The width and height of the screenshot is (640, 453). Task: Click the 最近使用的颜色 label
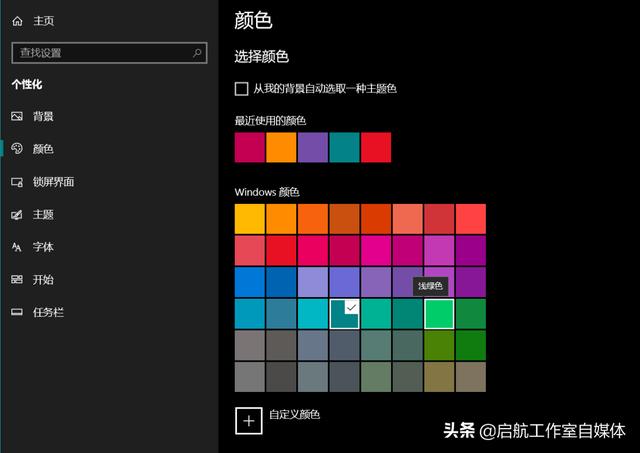(x=270, y=120)
